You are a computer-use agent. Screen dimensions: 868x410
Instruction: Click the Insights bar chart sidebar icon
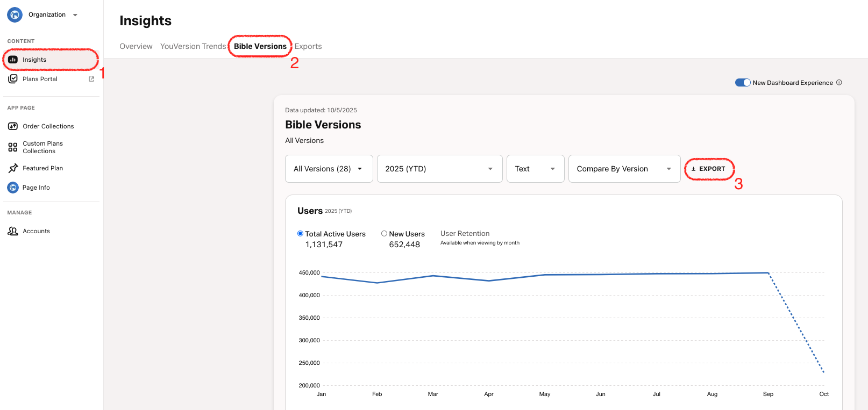[13, 60]
